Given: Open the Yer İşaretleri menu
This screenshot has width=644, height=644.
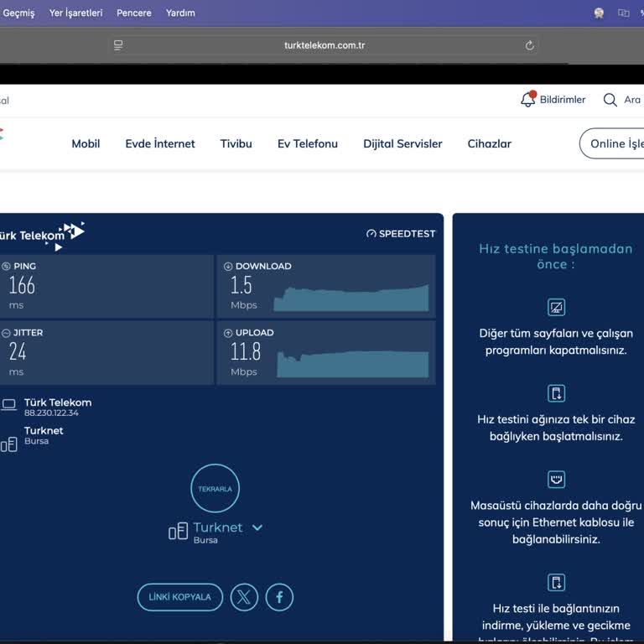Looking at the screenshot, I should tap(75, 13).
